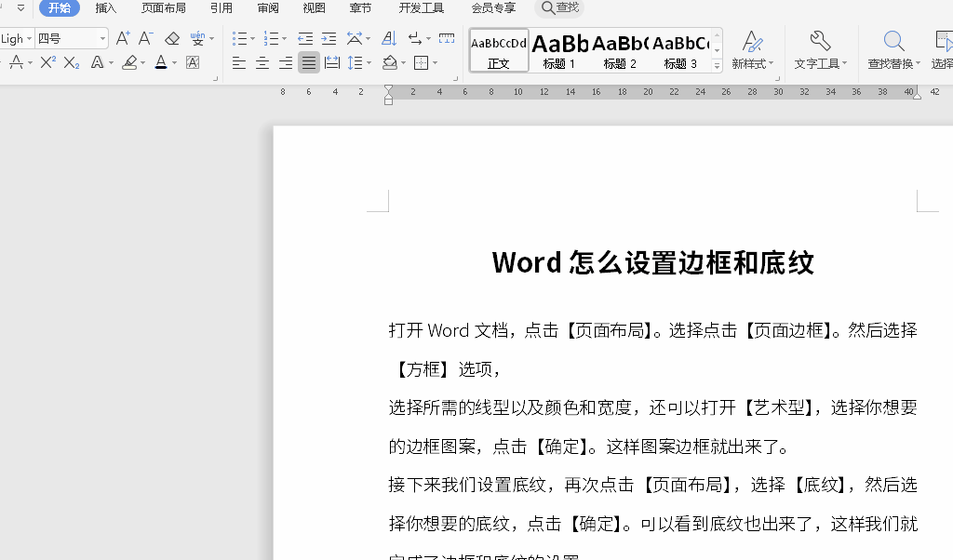The width and height of the screenshot is (953, 560).
Task: Click the paragraph shading paint bucket icon
Action: point(390,62)
